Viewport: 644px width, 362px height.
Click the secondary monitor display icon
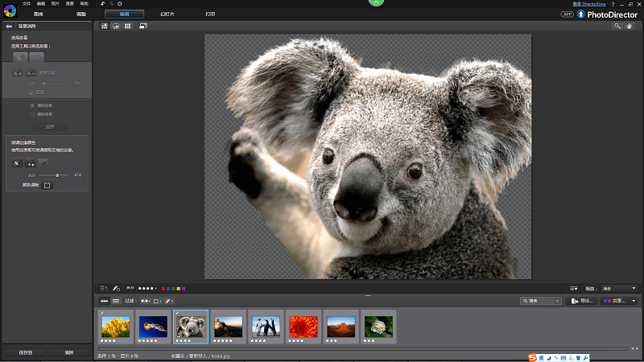click(x=142, y=27)
